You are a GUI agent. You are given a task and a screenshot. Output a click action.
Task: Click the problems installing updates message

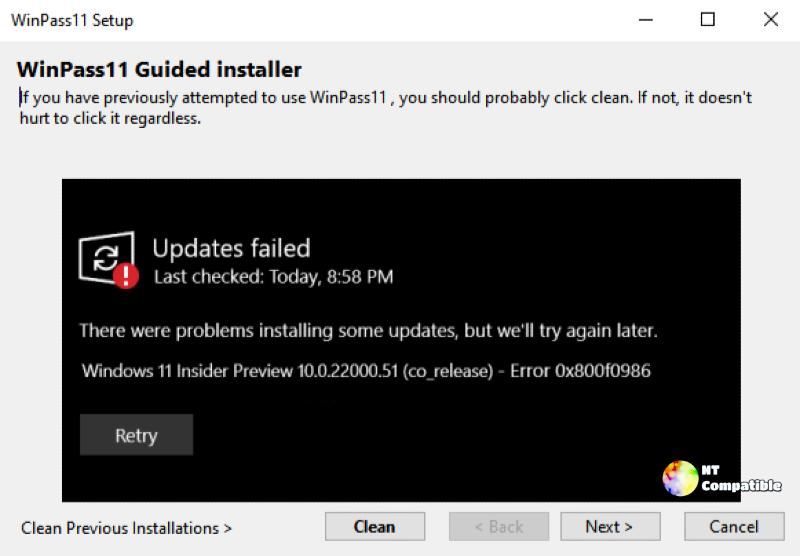click(368, 331)
